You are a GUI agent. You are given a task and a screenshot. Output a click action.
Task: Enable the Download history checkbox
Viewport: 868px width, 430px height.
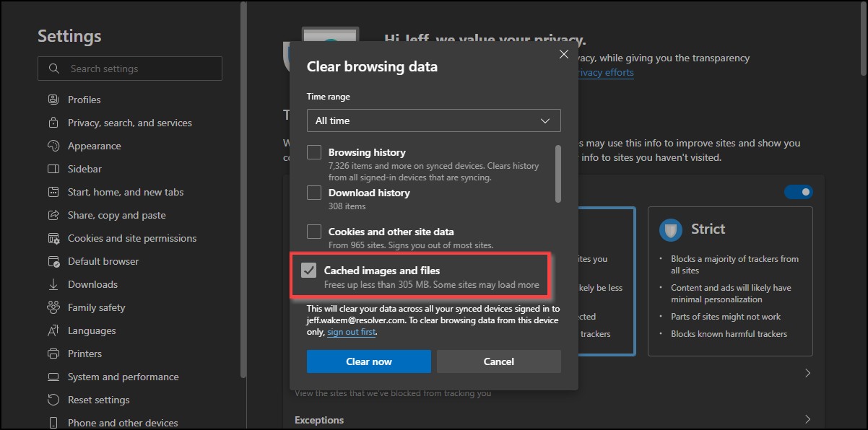(x=314, y=193)
